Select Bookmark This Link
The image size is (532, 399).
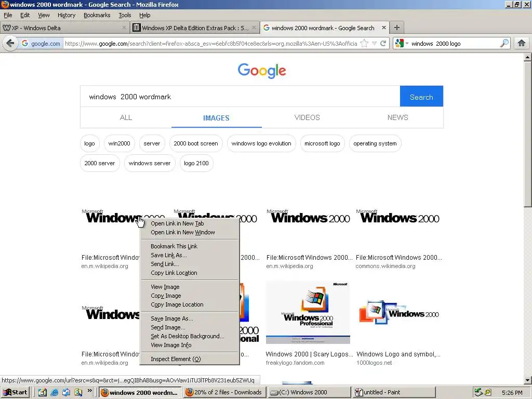click(190, 246)
